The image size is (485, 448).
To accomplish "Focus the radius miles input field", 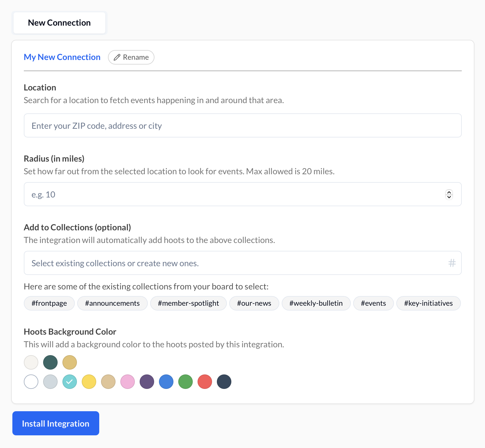I will [235, 194].
